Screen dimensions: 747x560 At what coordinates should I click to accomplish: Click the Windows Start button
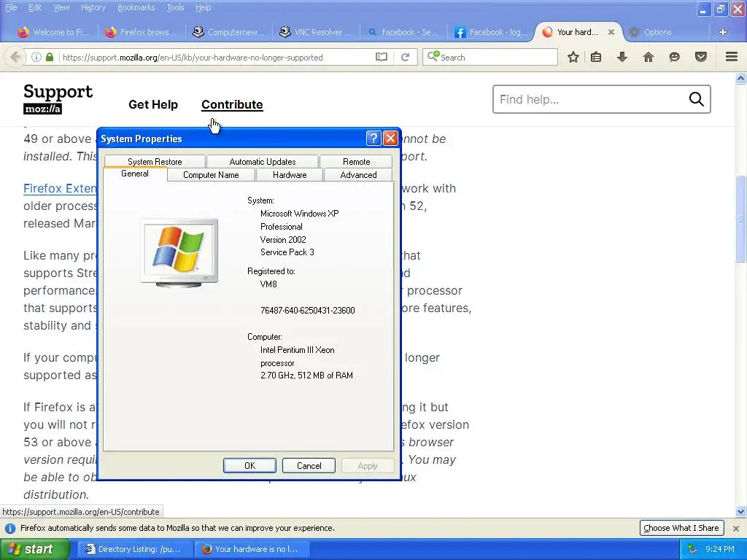coord(35,549)
